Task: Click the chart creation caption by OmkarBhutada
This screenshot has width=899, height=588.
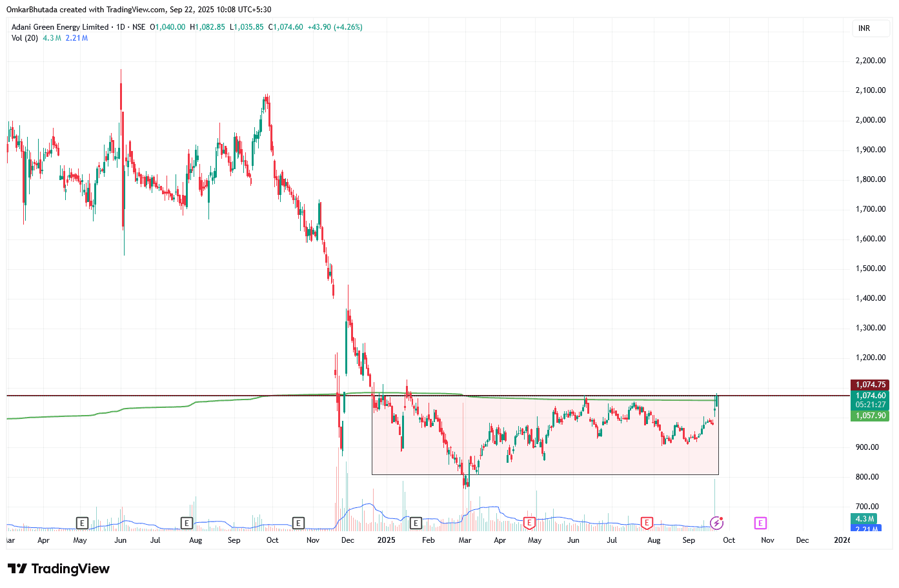Action: point(139,10)
